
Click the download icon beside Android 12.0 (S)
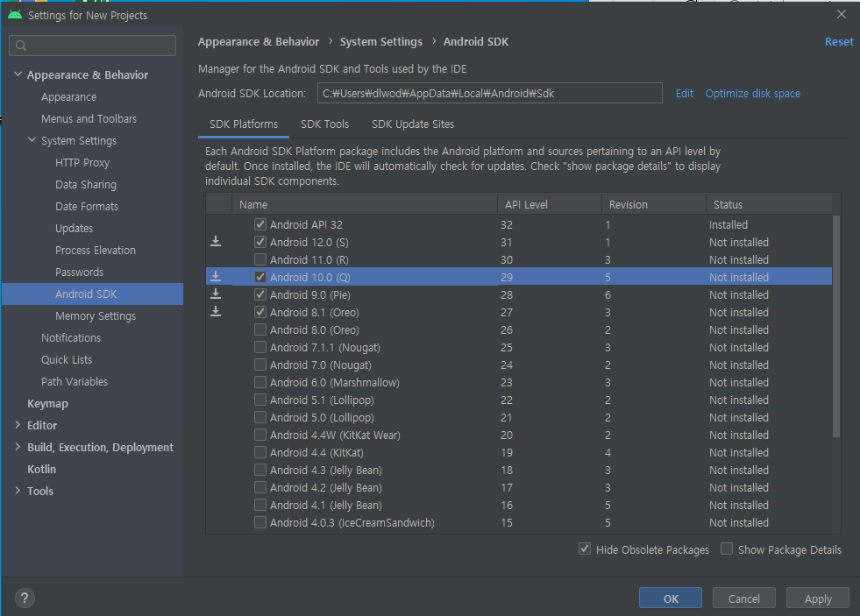[216, 242]
